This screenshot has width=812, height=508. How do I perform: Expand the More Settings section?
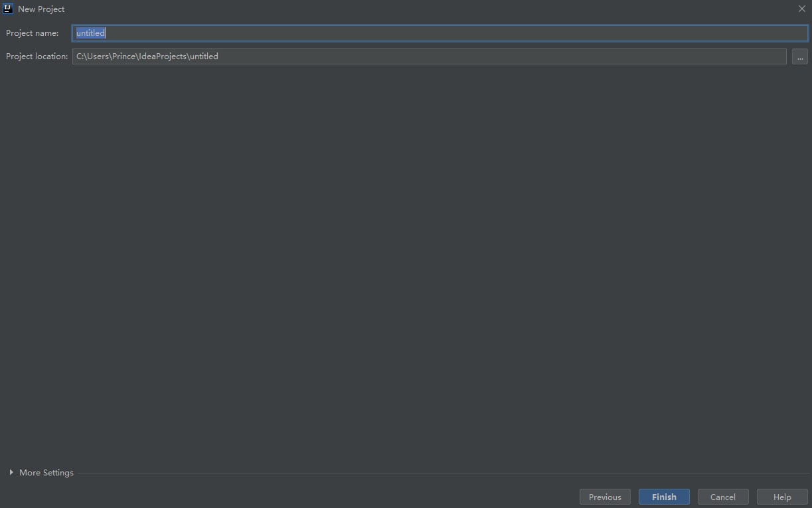coord(41,473)
